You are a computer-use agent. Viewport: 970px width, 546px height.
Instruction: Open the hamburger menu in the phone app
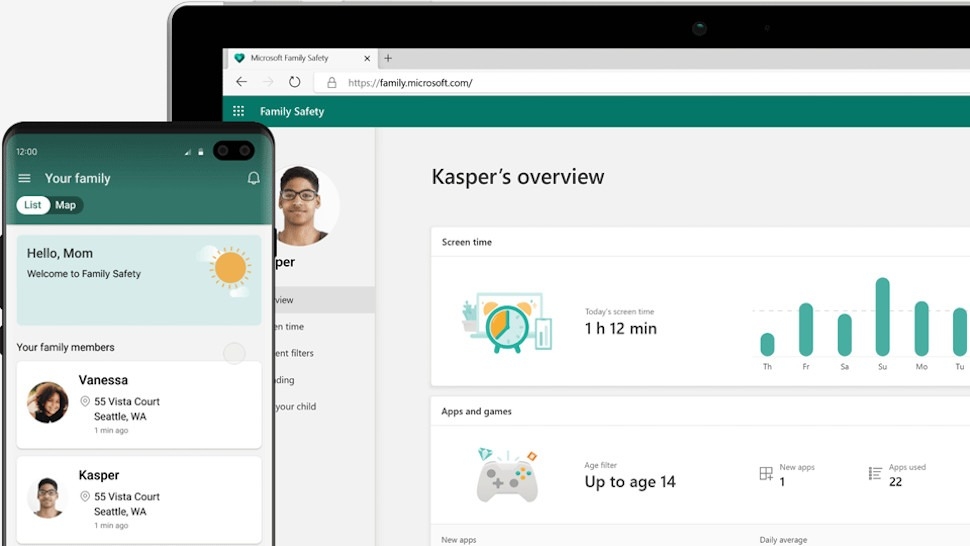[24, 178]
